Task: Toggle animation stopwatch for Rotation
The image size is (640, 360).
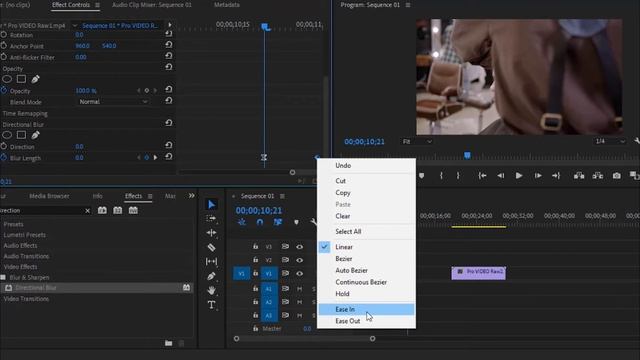Action: (x=4, y=35)
